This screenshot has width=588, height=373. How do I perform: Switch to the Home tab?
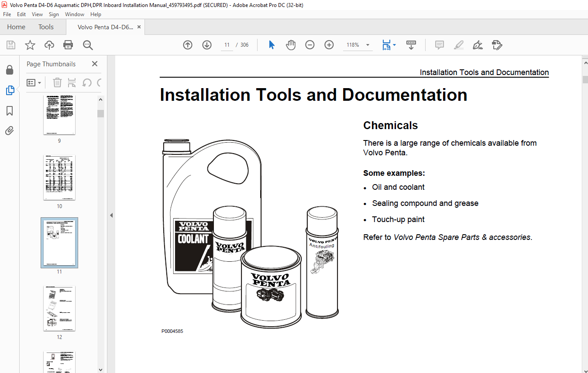(16, 27)
